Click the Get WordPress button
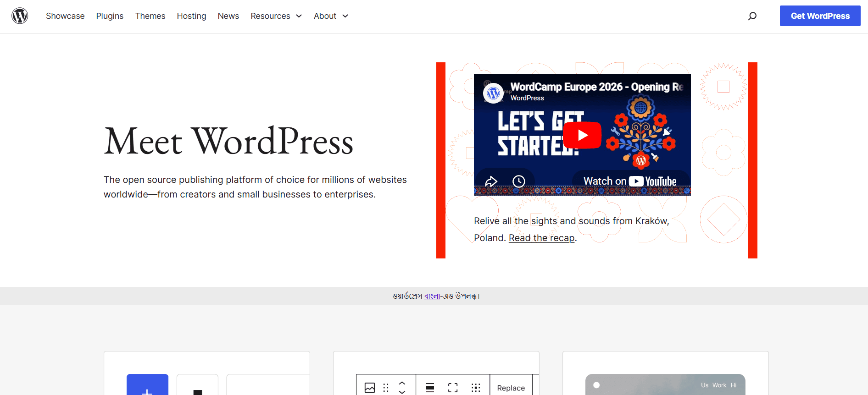The width and height of the screenshot is (868, 395). pos(820,16)
